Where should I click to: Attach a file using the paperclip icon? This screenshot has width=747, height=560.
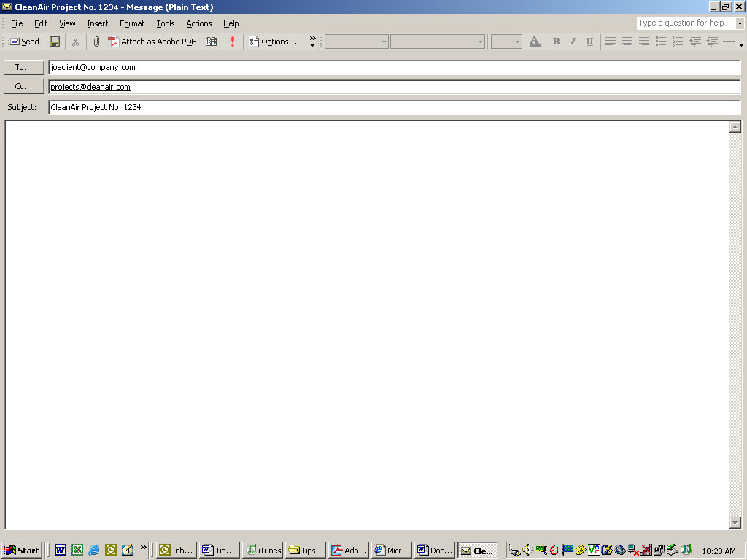point(96,42)
